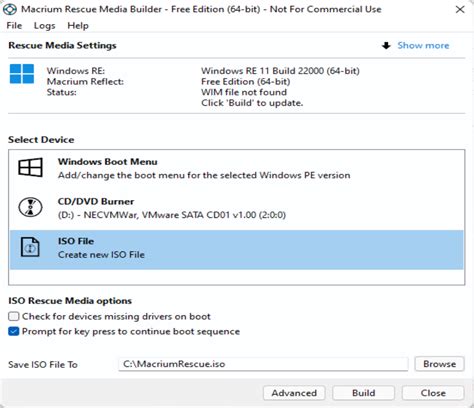
Task: Click the Macrium Reflect app icon in title bar
Action: pyautogui.click(x=9, y=9)
